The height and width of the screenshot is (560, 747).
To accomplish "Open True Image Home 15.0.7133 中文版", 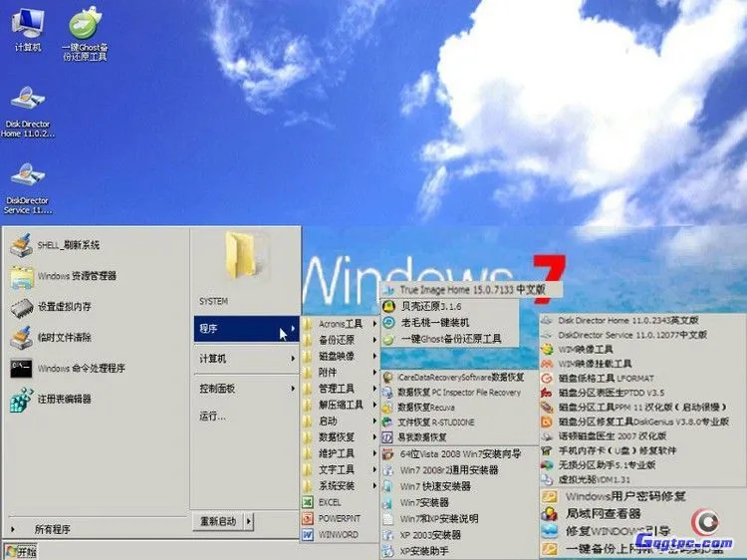I will pos(472,289).
